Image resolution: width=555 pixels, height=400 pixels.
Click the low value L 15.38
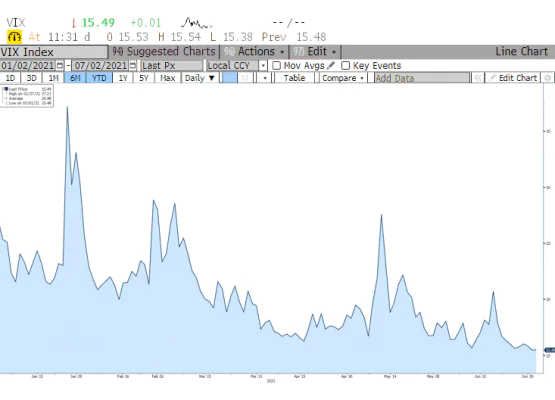(231, 37)
